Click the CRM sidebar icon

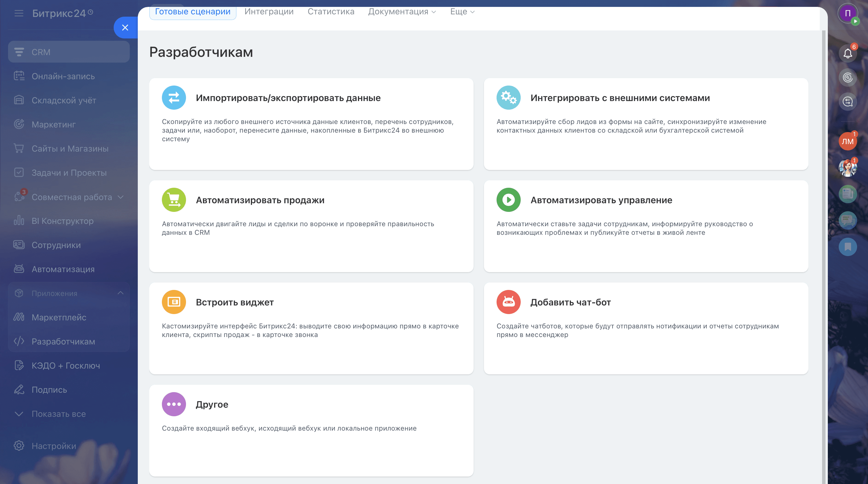[19, 52]
